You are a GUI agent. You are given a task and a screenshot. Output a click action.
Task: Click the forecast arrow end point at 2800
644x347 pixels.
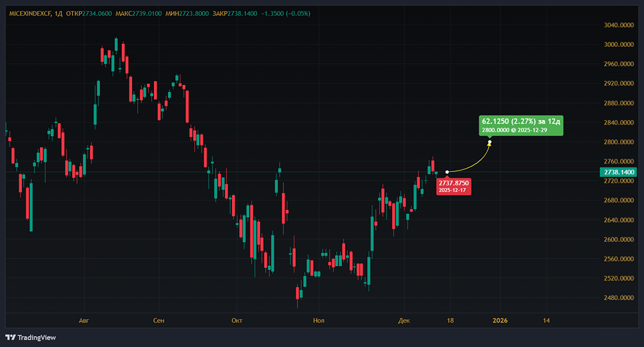click(x=489, y=142)
